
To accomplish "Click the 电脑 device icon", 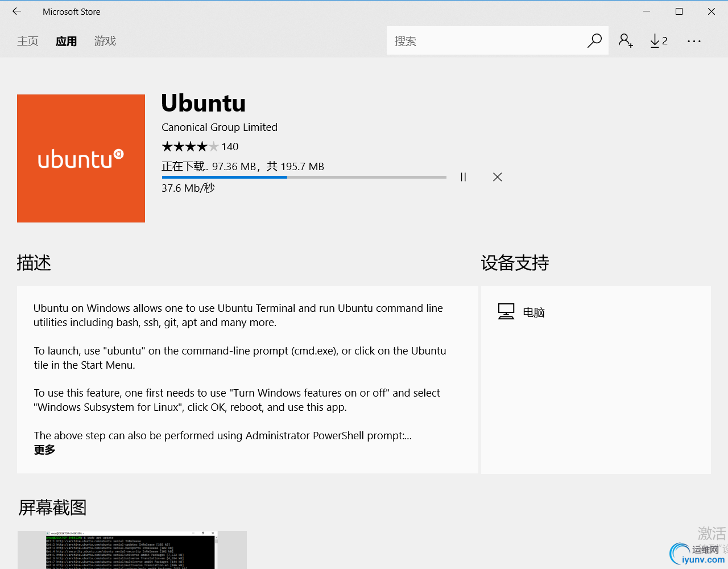I will (506, 312).
